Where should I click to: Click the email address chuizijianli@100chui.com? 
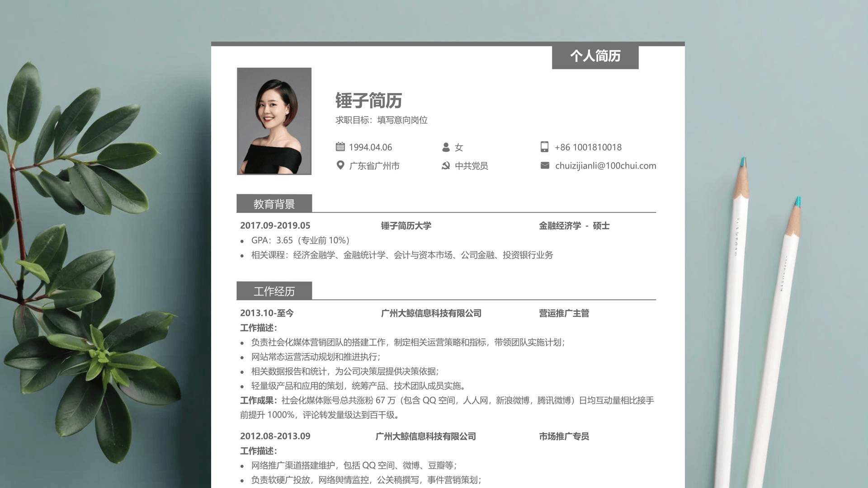tap(605, 166)
